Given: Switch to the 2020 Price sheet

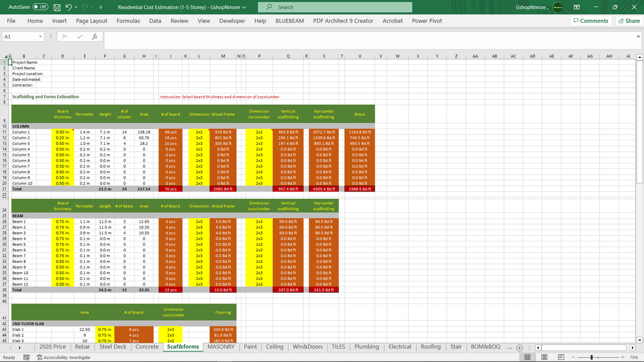Looking at the screenshot, I should pyautogui.click(x=53, y=346).
